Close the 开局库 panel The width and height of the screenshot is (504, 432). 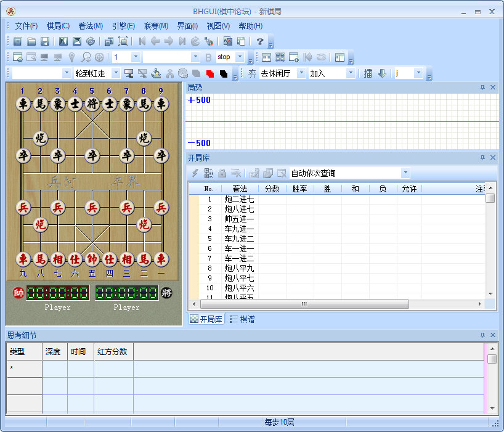pyautogui.click(x=493, y=158)
